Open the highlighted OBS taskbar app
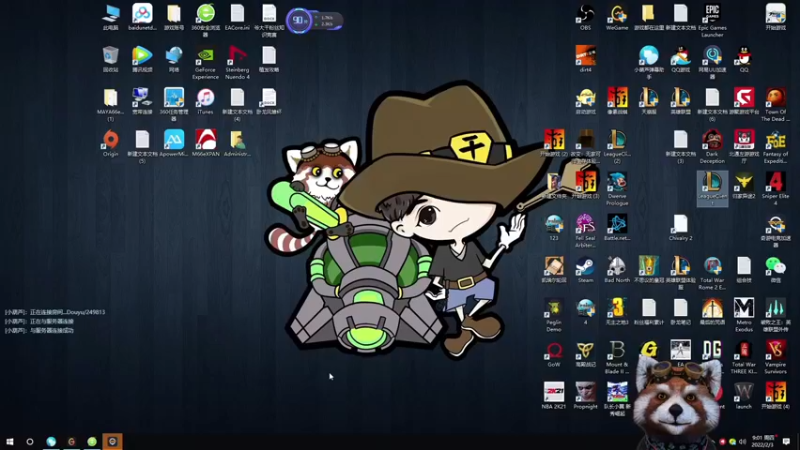The width and height of the screenshot is (800, 450). point(112,441)
